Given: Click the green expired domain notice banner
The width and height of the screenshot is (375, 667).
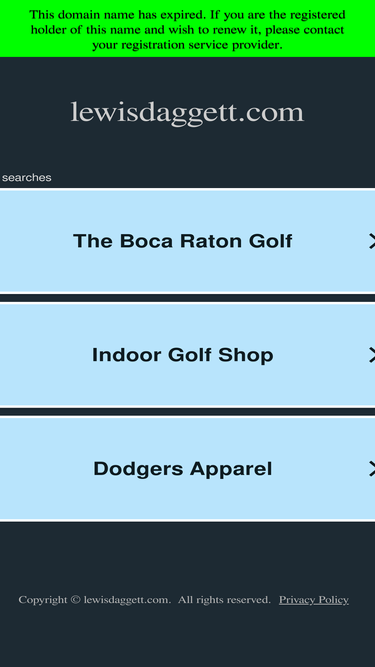Looking at the screenshot, I should (188, 29).
